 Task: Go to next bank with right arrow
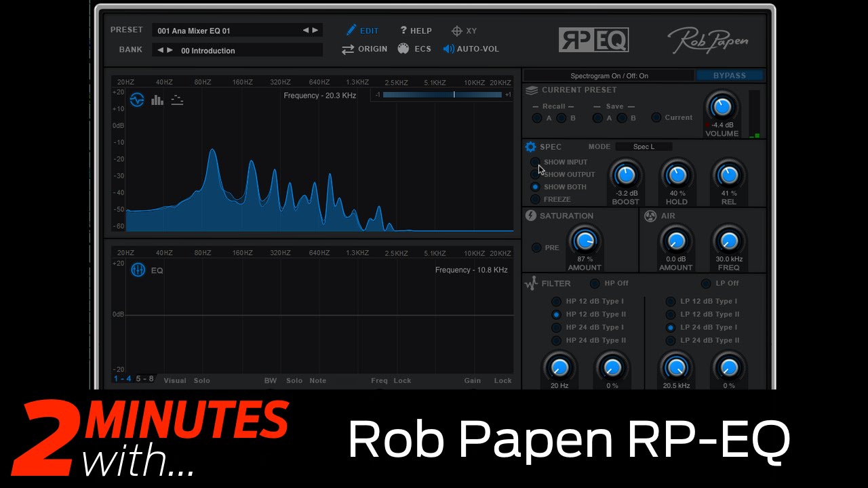[x=170, y=50]
